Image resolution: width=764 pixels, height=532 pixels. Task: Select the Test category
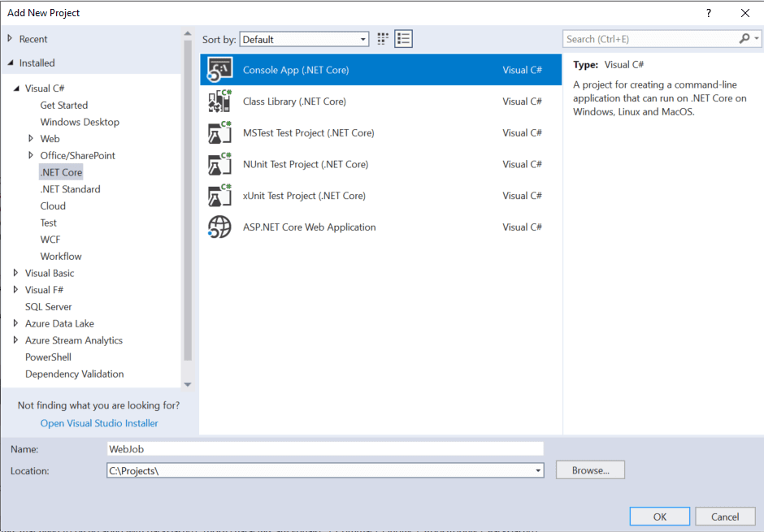48,223
